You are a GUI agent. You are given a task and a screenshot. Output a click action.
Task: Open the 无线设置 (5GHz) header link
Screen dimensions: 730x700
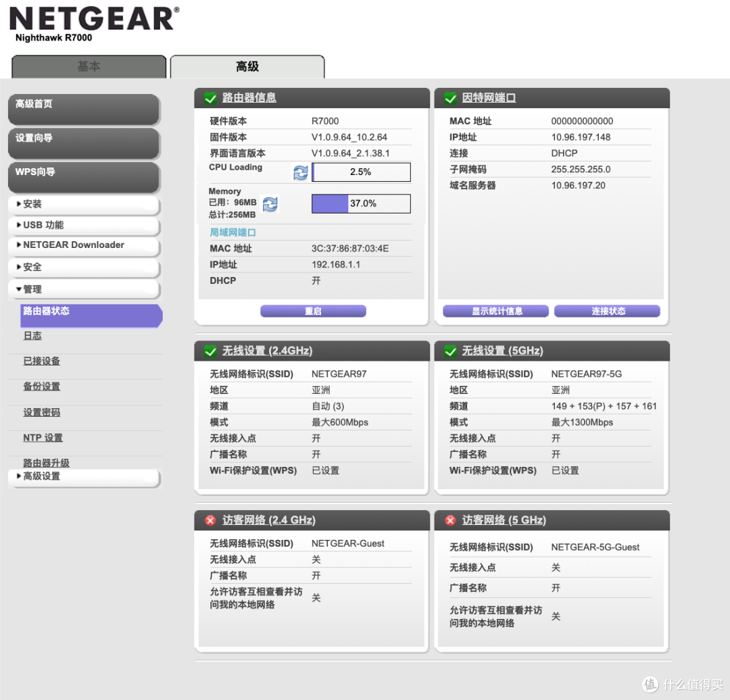(503, 351)
